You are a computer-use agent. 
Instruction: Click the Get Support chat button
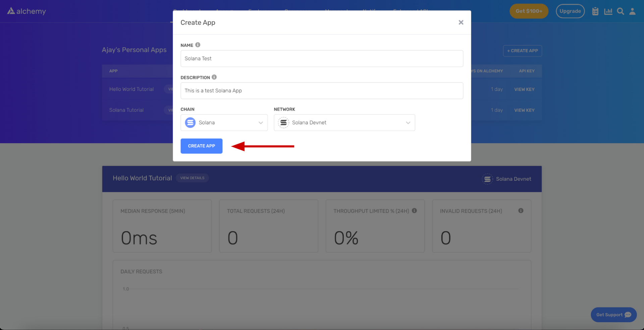pyautogui.click(x=613, y=315)
